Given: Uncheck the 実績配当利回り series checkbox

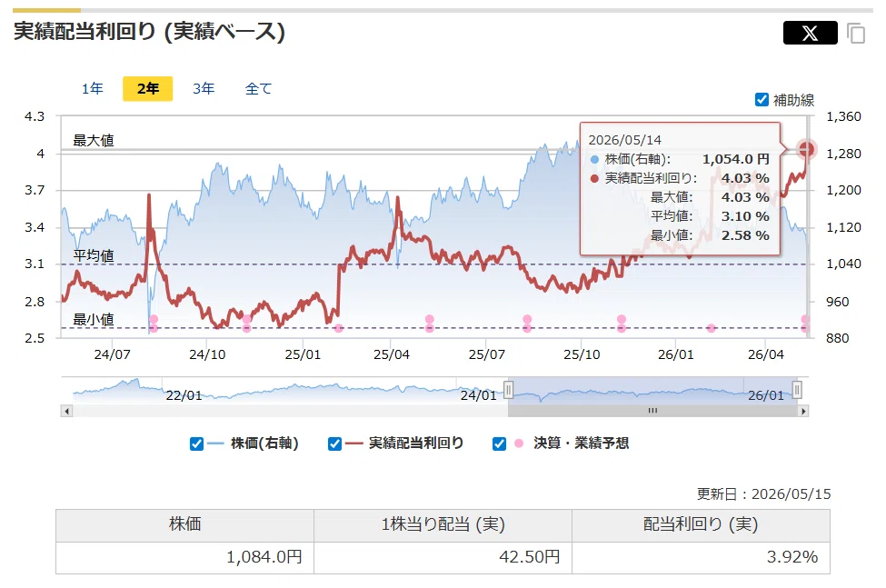Looking at the screenshot, I should [334, 444].
